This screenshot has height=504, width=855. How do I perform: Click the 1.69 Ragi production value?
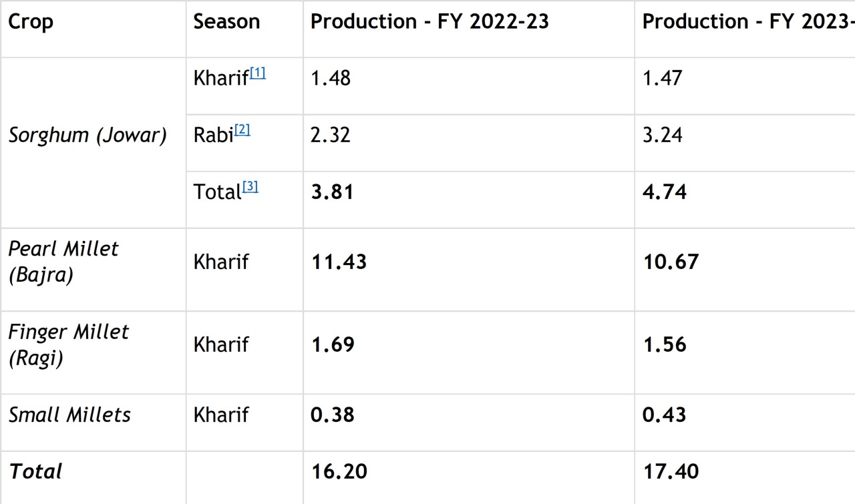tap(332, 344)
